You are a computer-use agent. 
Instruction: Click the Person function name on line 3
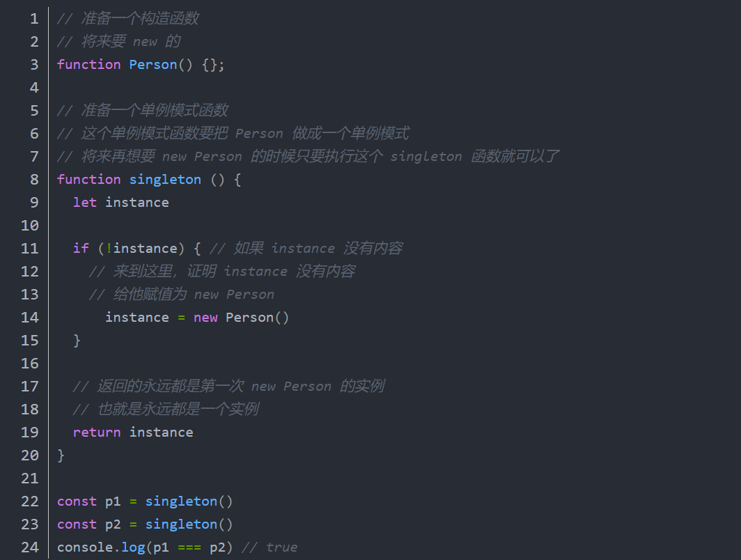click(x=153, y=65)
